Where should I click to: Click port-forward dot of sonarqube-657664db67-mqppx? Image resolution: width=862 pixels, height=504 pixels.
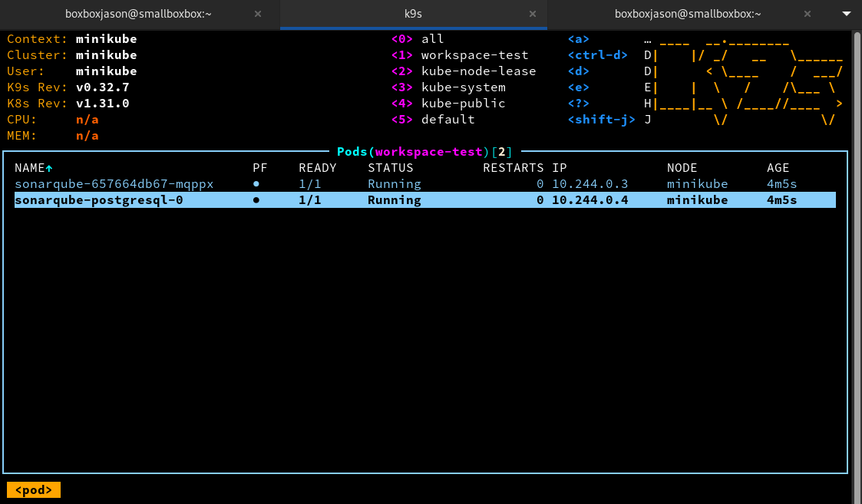256,184
